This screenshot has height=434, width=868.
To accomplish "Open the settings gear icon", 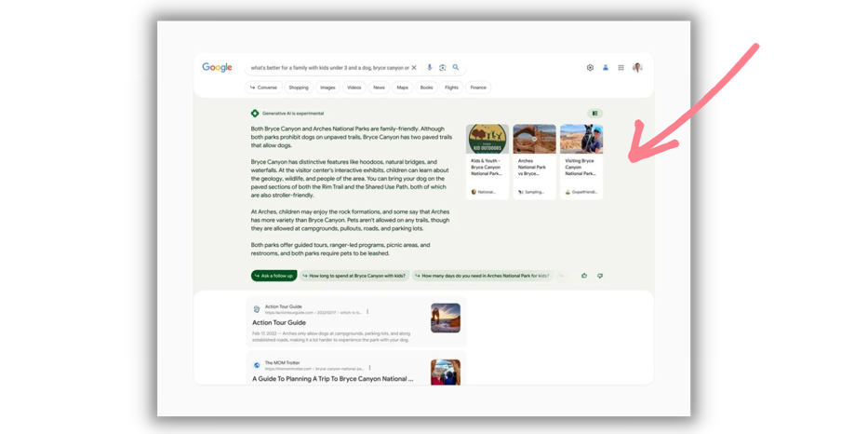I will click(590, 68).
